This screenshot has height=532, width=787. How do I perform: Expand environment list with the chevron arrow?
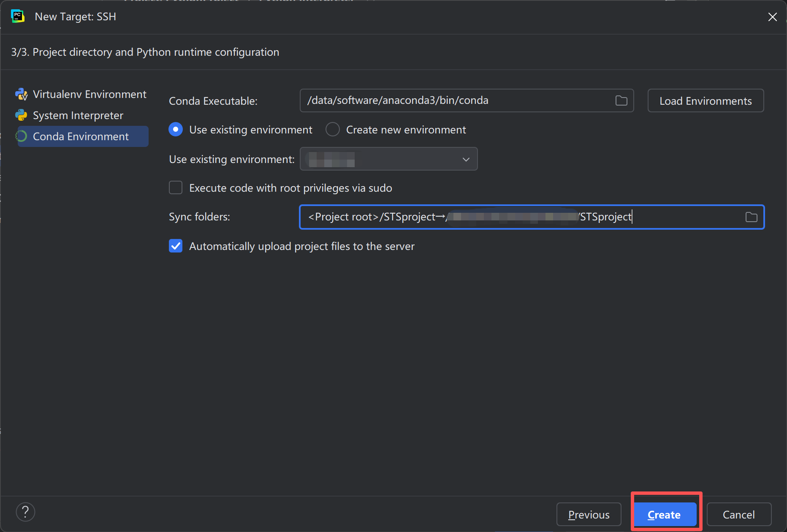pos(466,159)
